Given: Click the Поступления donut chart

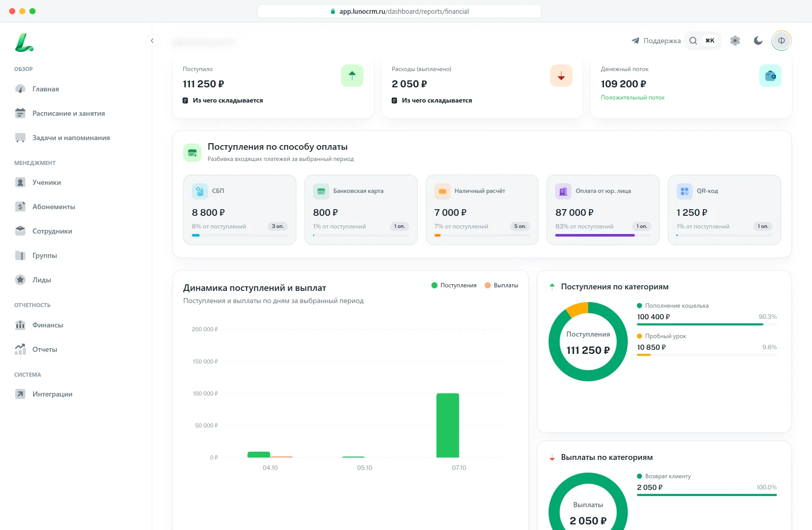Looking at the screenshot, I should tap(588, 342).
